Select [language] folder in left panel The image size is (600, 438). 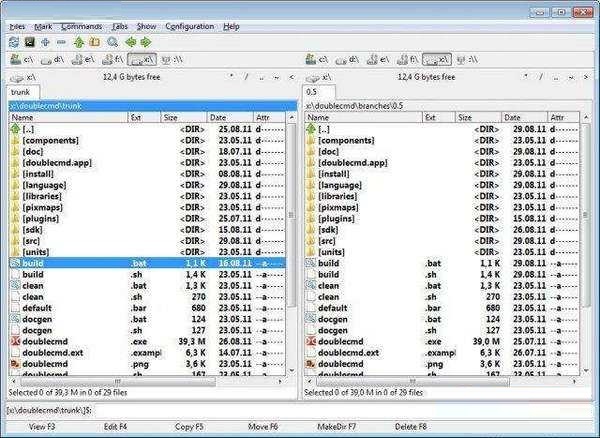click(147, 185)
